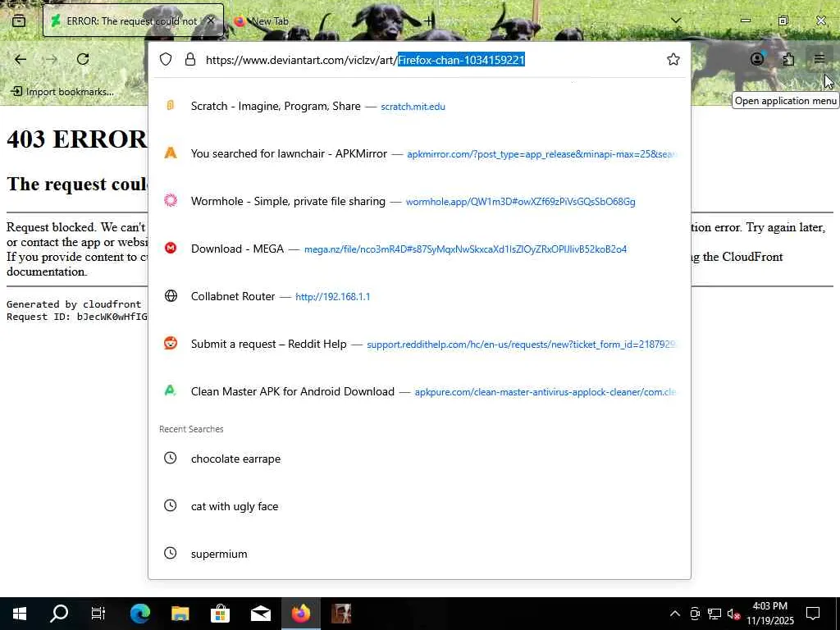Screen dimensions: 840x630
Task: Click clock icon beside chocolate earrape
Action: (x=170, y=458)
